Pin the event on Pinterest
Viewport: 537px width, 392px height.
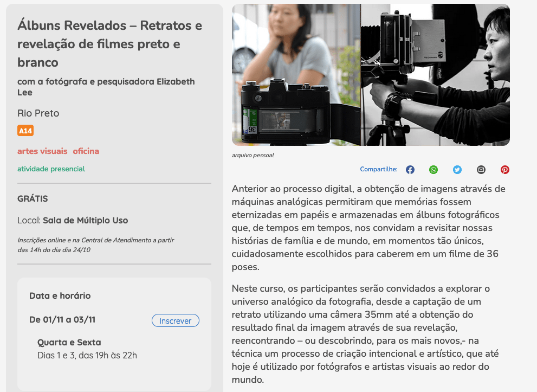505,170
